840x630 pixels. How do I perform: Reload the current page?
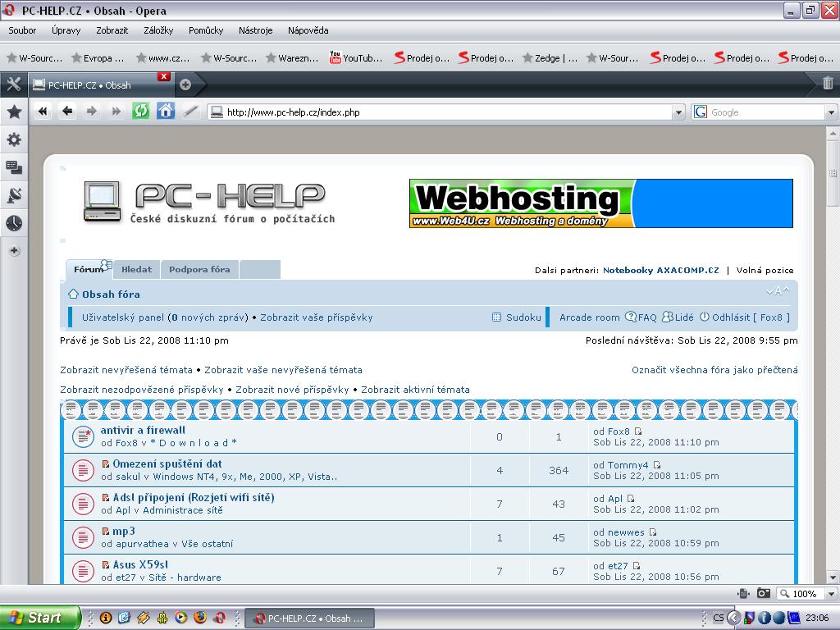[x=141, y=112]
